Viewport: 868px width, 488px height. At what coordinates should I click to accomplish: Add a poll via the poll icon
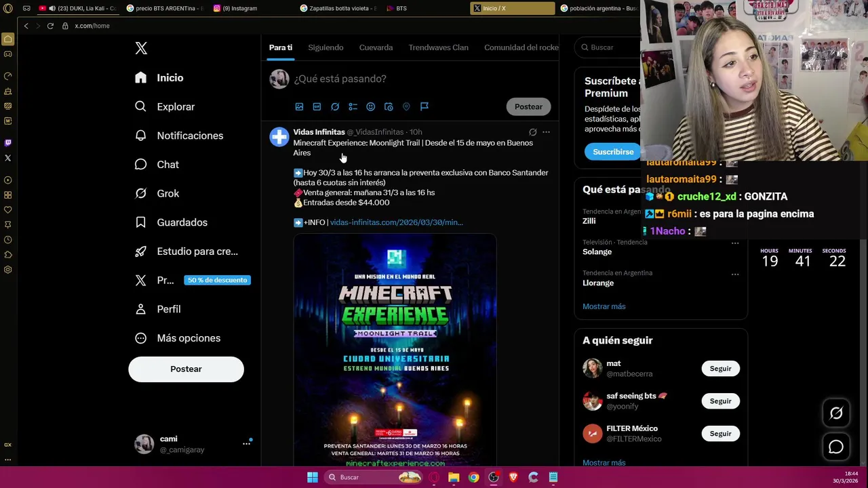[353, 106]
